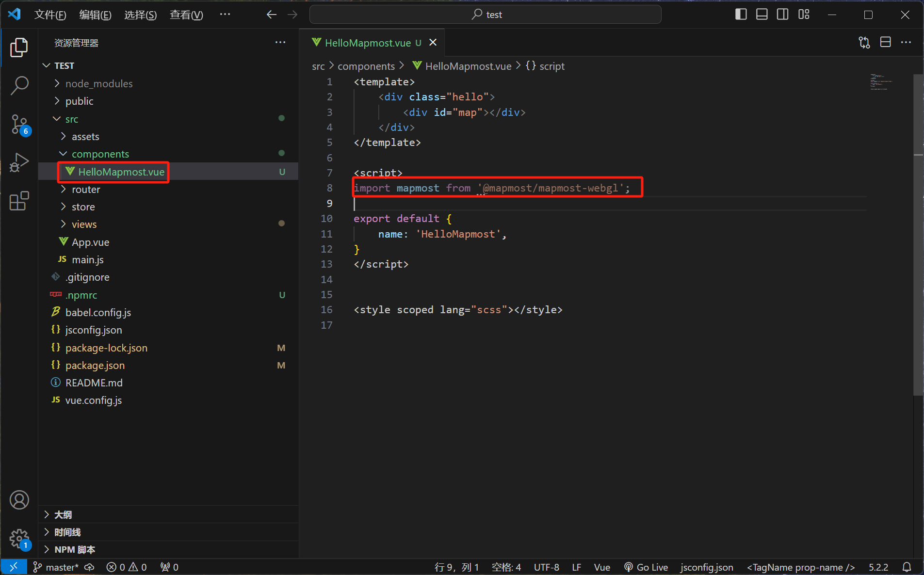Expand the assets folder

point(168,136)
